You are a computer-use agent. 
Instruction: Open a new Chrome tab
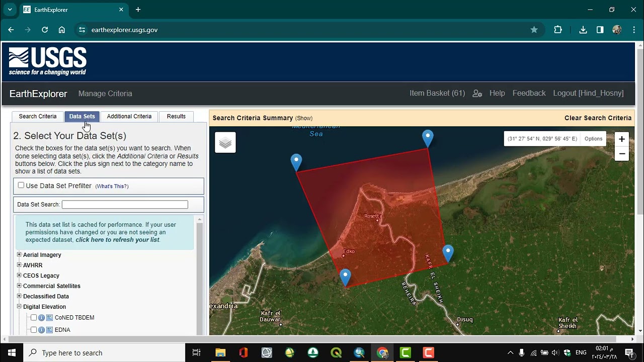138,10
